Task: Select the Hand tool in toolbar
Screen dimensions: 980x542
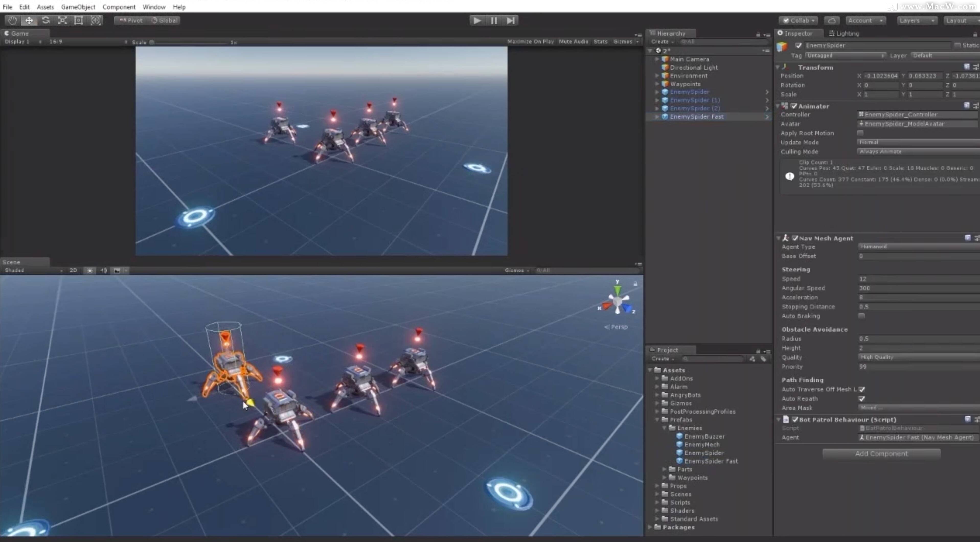Action: click(x=12, y=20)
